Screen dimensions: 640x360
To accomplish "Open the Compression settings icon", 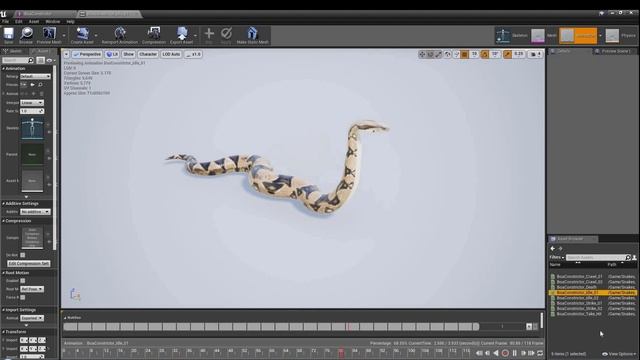I will (x=154, y=33).
